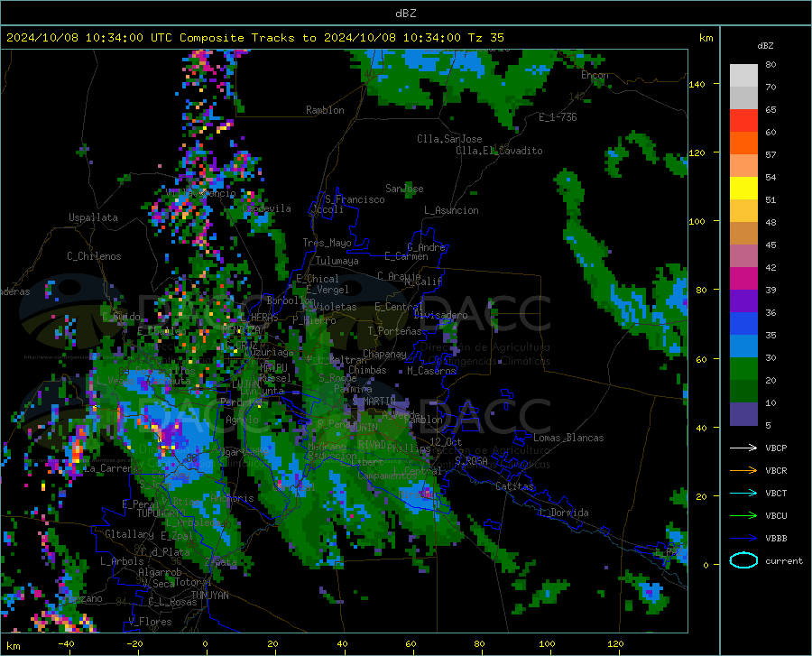Click the 'E_Carmen' map label
This screenshot has height=656, width=812.
pyautogui.click(x=406, y=256)
